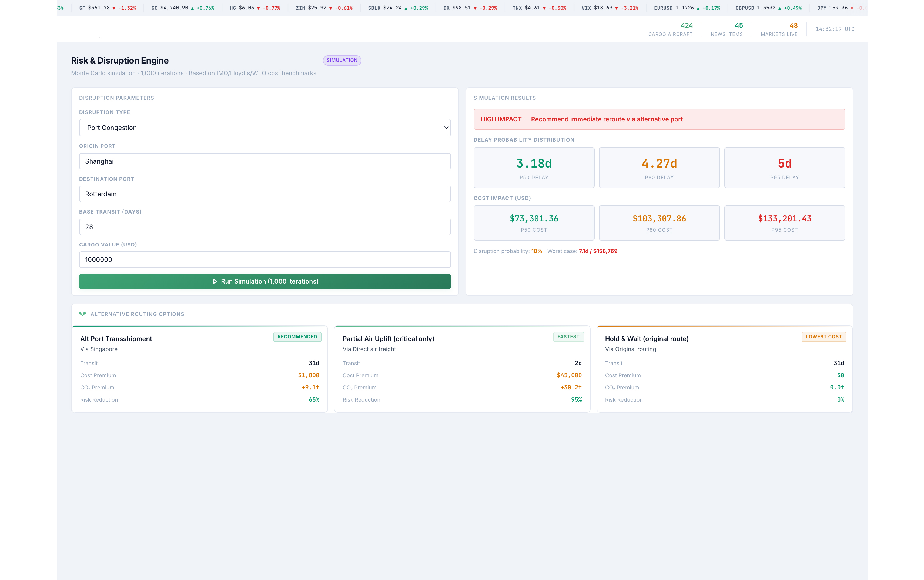The width and height of the screenshot is (924, 580).
Task: Click the $45,000 cost premium value
Action: pos(569,375)
